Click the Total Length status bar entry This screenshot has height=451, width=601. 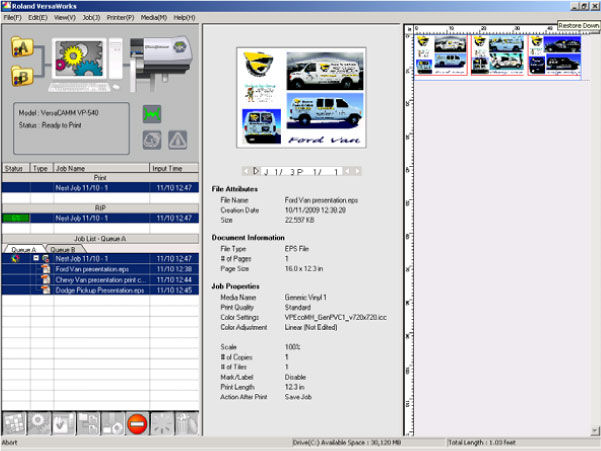click(482, 443)
